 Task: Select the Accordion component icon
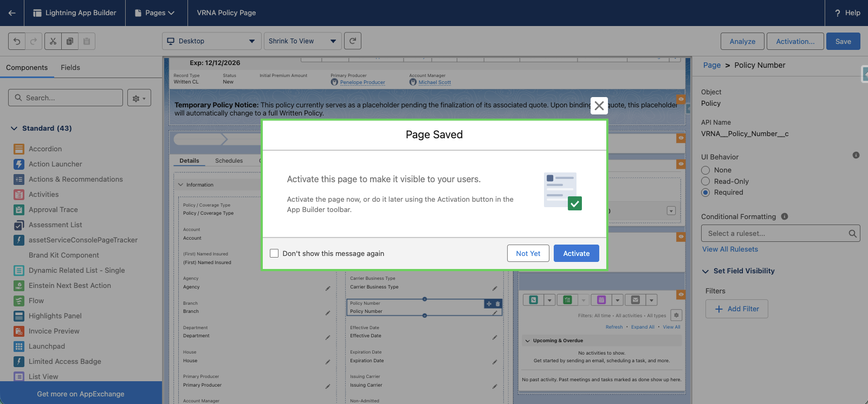pyautogui.click(x=19, y=149)
